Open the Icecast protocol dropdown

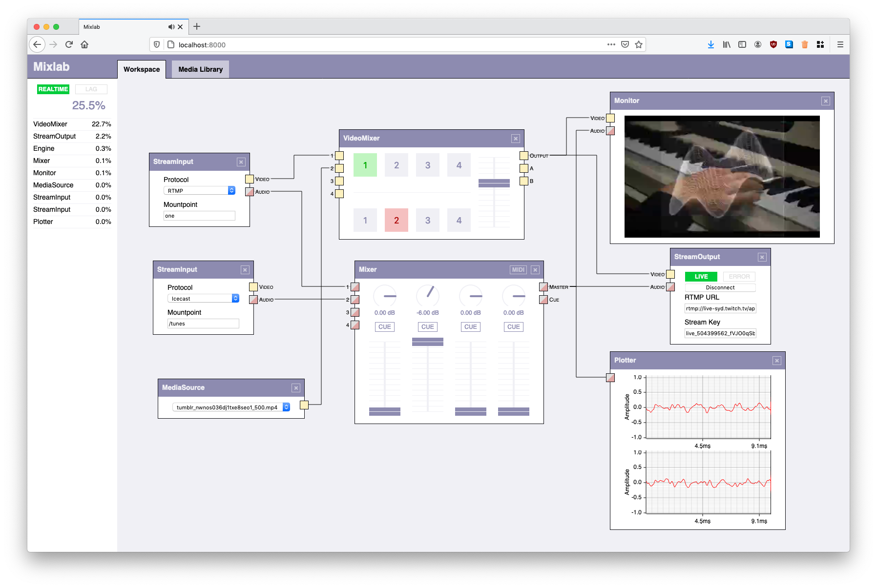pos(203,298)
